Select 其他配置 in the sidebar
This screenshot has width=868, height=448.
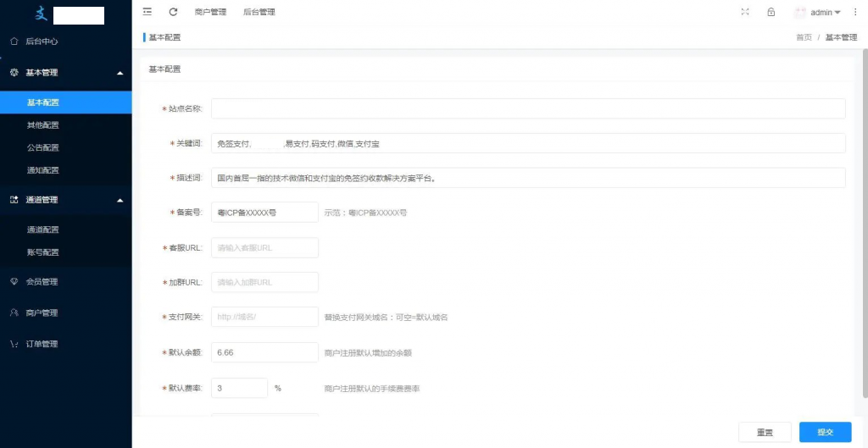pyautogui.click(x=43, y=125)
